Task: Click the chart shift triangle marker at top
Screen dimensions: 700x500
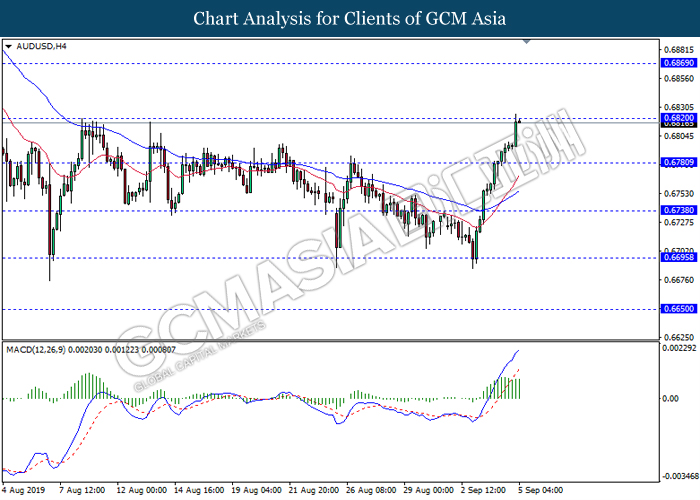Action: coord(526,42)
